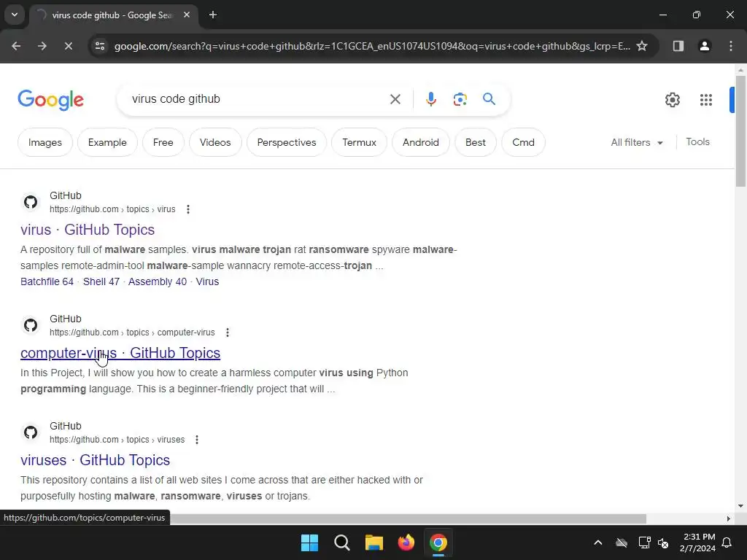Open search Tools
Viewport: 747px width, 560px height.
tap(697, 142)
